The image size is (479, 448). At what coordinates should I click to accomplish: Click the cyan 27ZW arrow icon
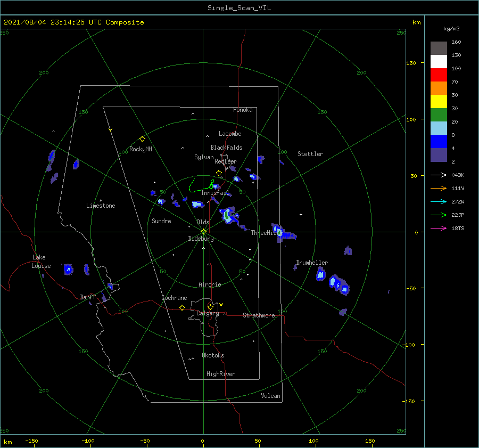click(x=439, y=201)
